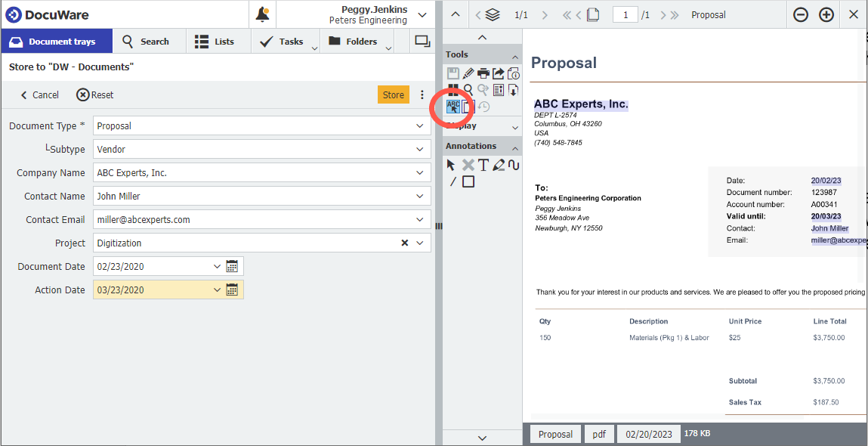Image resolution: width=868 pixels, height=446 pixels.
Task: Pick the pen annotation tool
Action: (x=498, y=165)
